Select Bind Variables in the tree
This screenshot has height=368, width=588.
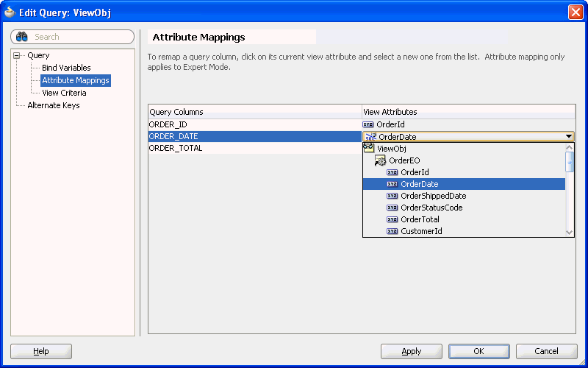click(66, 68)
